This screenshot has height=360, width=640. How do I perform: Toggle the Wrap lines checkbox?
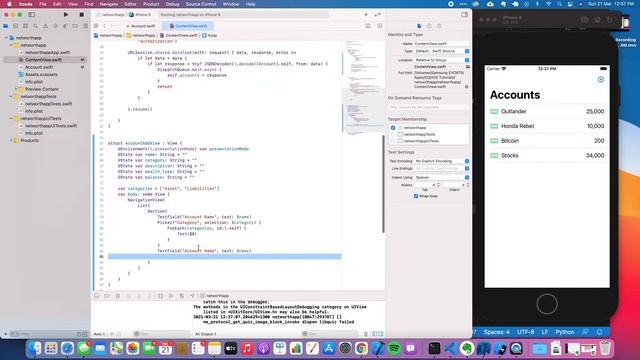(x=416, y=196)
